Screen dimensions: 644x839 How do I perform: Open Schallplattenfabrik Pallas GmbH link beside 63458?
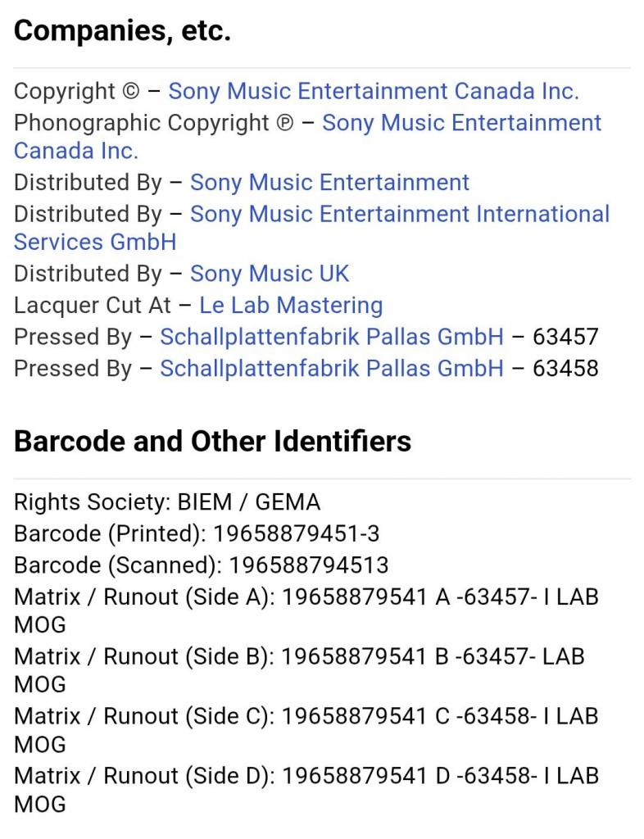(x=331, y=369)
